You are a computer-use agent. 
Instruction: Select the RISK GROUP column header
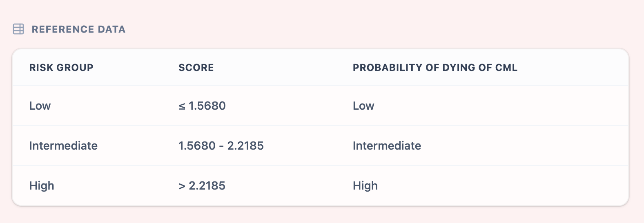(61, 68)
